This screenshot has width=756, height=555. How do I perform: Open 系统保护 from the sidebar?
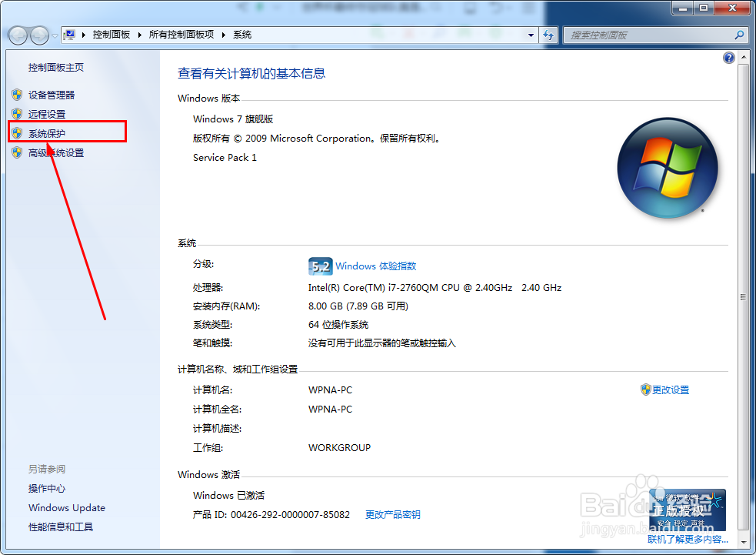[x=47, y=134]
